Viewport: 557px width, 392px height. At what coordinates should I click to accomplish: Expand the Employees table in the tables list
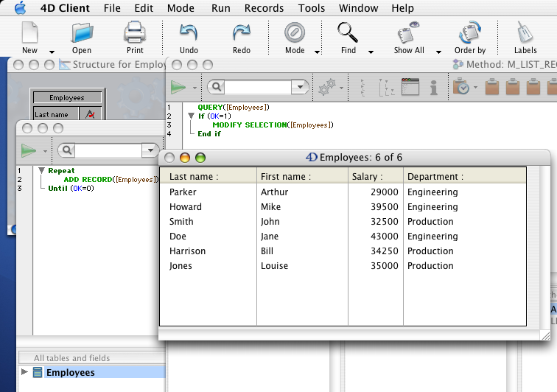pyautogui.click(x=26, y=372)
